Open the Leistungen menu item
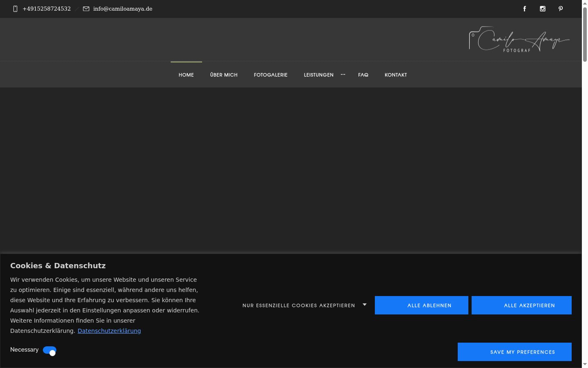588x368 pixels. 318,75
